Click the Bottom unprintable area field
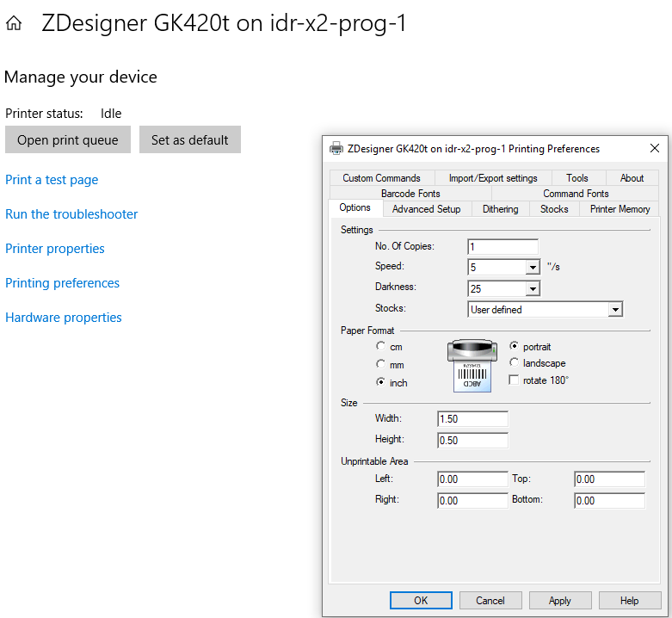This screenshot has width=672, height=618. [609, 501]
